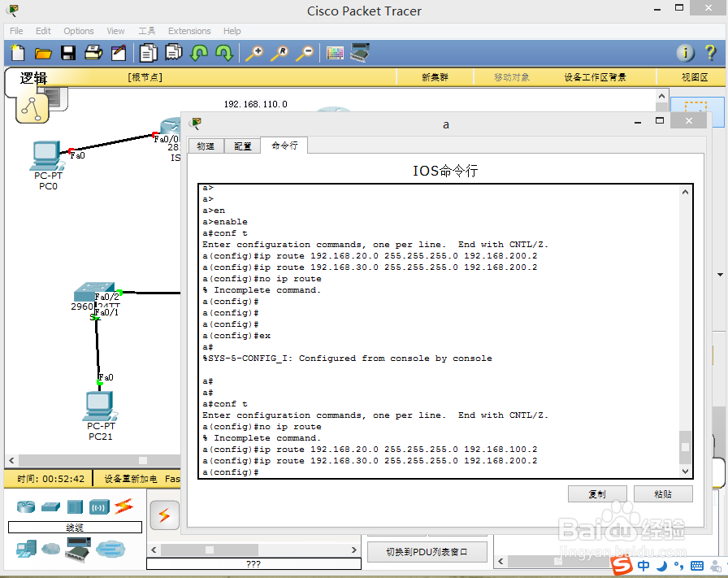Click the Paste toolbar icon
The image size is (728, 578).
(x=174, y=52)
